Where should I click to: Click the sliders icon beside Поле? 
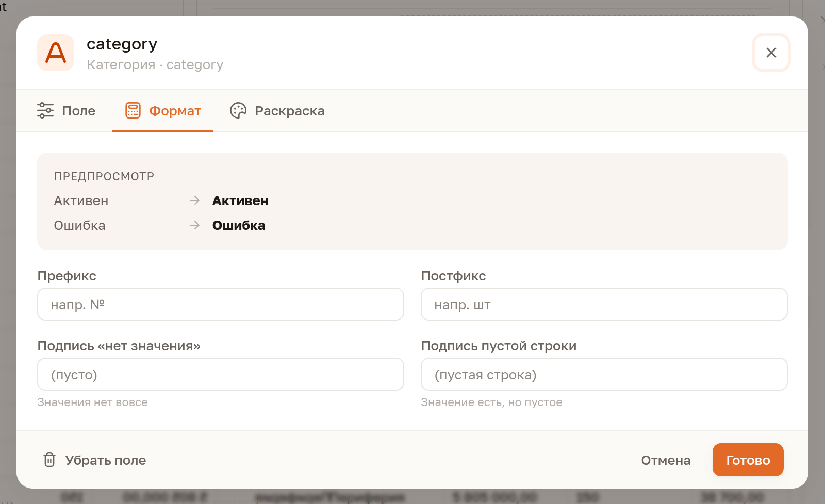click(45, 110)
